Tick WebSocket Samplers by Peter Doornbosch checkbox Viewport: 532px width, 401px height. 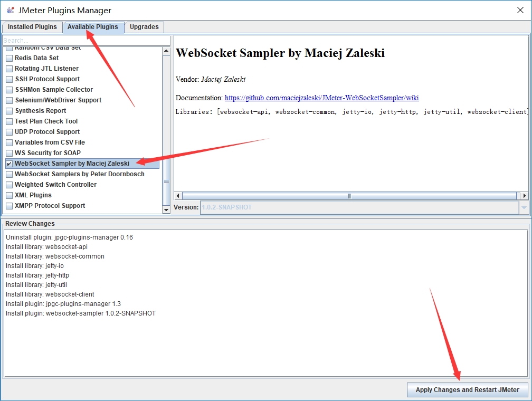pyautogui.click(x=9, y=174)
